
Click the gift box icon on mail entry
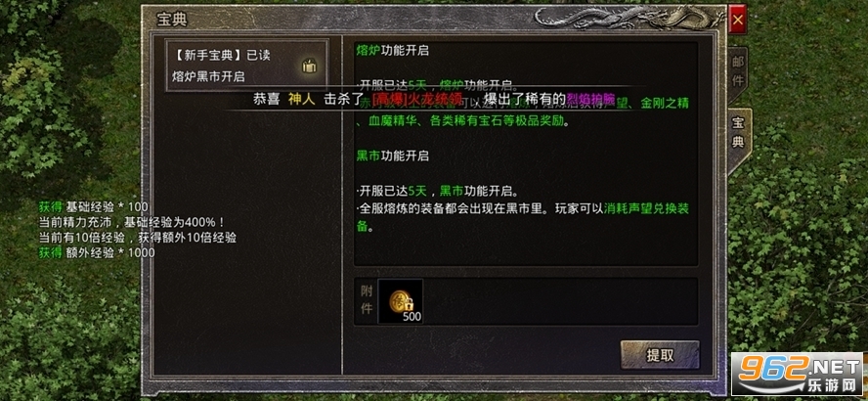click(x=310, y=66)
